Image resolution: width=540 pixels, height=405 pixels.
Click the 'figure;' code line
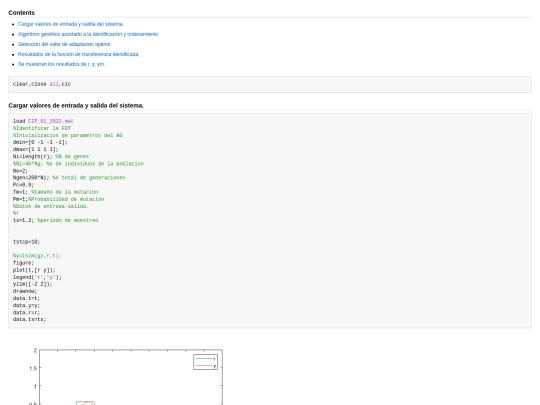click(23, 263)
